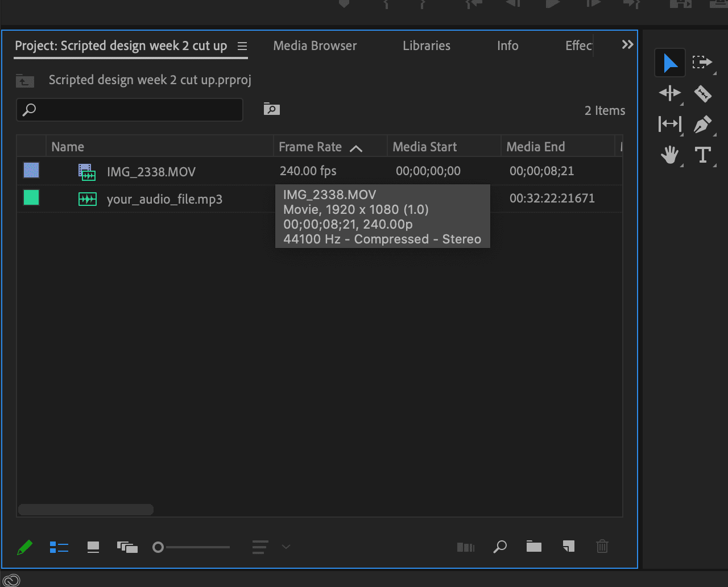Sort by the Name column header
The image size is (728, 587).
click(68, 147)
